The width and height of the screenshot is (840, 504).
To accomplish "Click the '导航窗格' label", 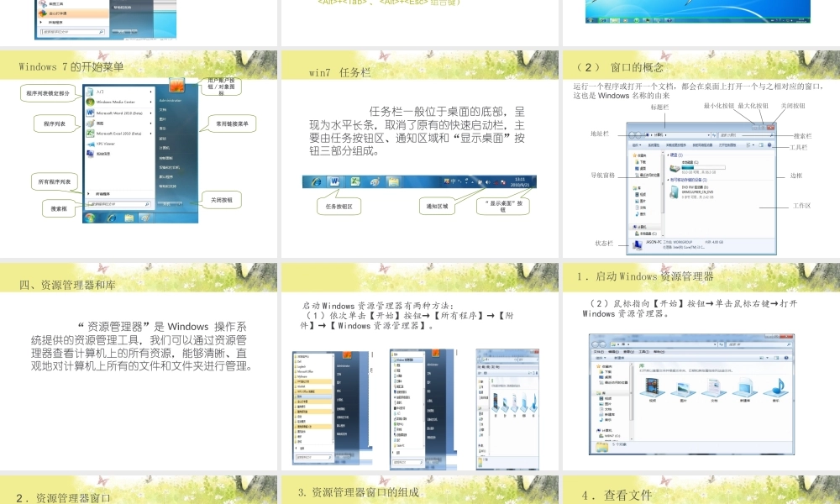I will pyautogui.click(x=602, y=176).
